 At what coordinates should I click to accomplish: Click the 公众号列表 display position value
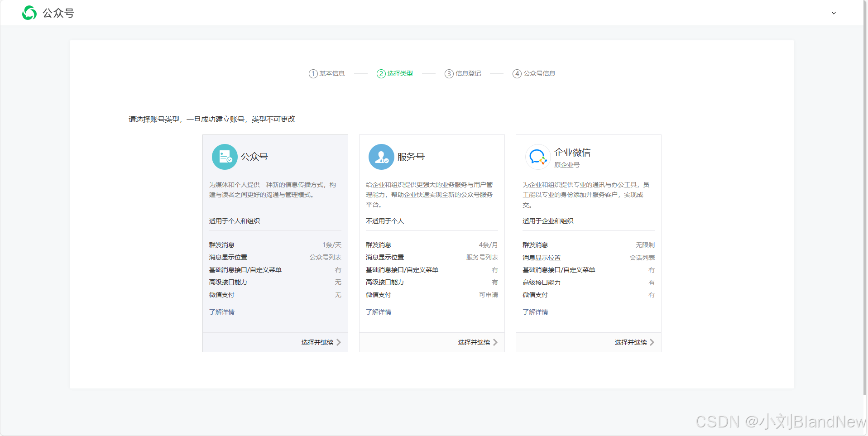pyautogui.click(x=326, y=257)
